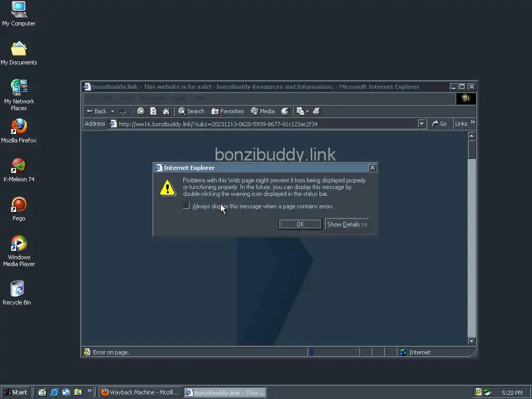Open the Back history dropdown arrow
The image size is (532, 399).
point(112,111)
